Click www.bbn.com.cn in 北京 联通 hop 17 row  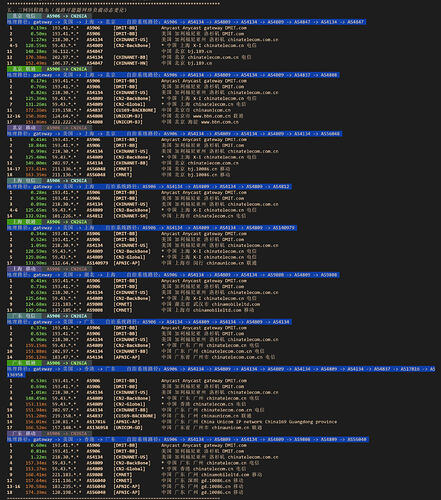tap(220, 122)
